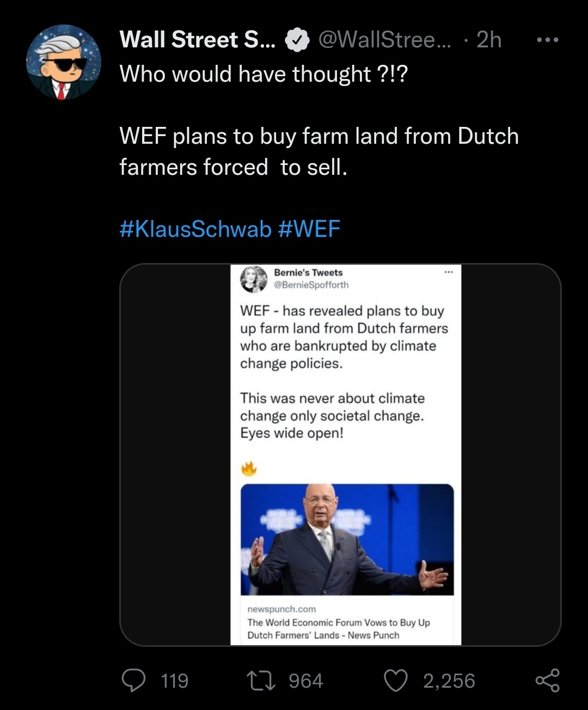Screen dimensions: 588x710
Task: Click the 964 retweet count
Action: (305, 681)
